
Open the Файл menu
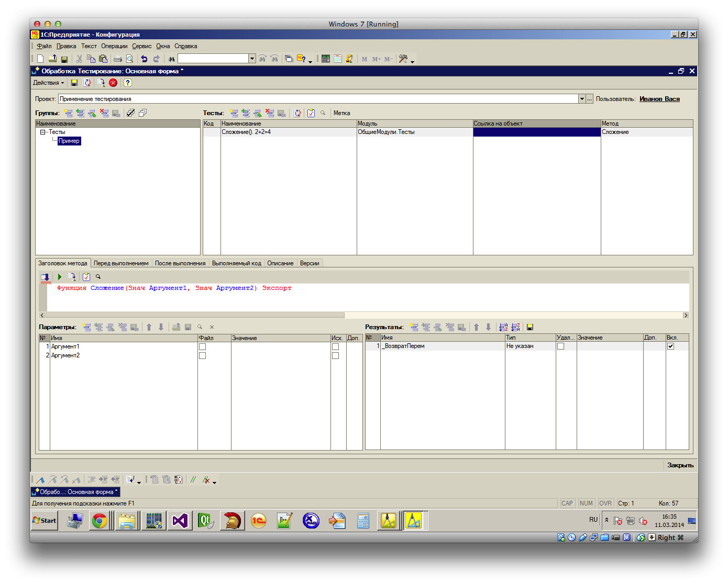coord(44,46)
